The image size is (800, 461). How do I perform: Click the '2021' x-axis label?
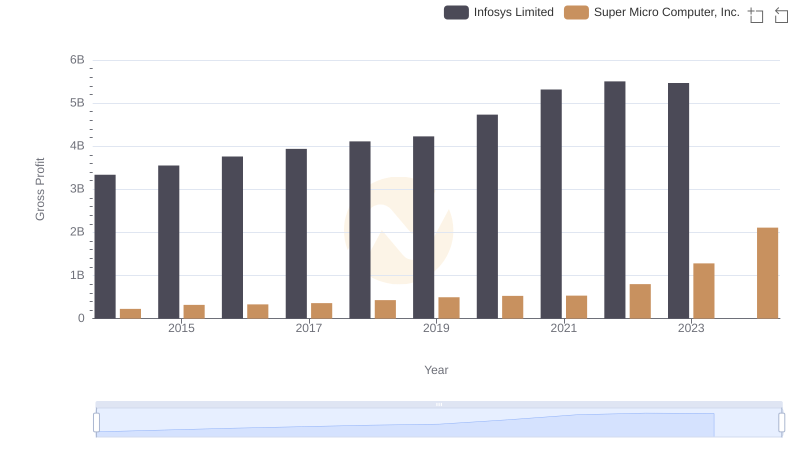click(x=563, y=328)
